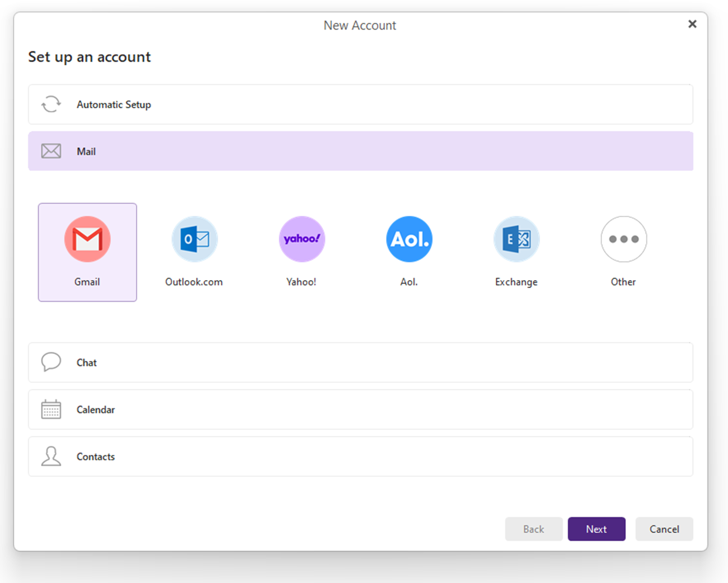Click the Mail envelope icon
The width and height of the screenshot is (728, 583).
(x=51, y=151)
